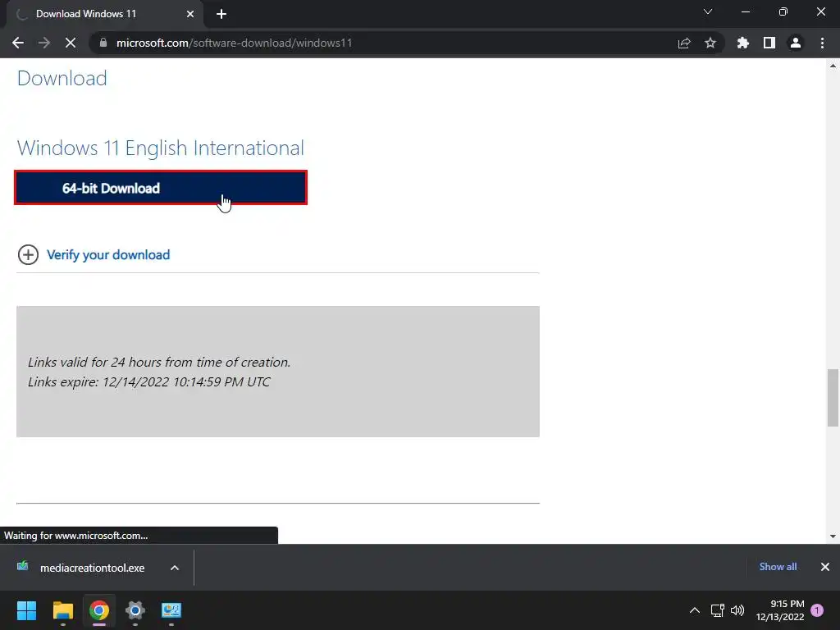Click the scrollbar up arrow
Image resolution: width=840 pixels, height=630 pixels.
point(833,66)
